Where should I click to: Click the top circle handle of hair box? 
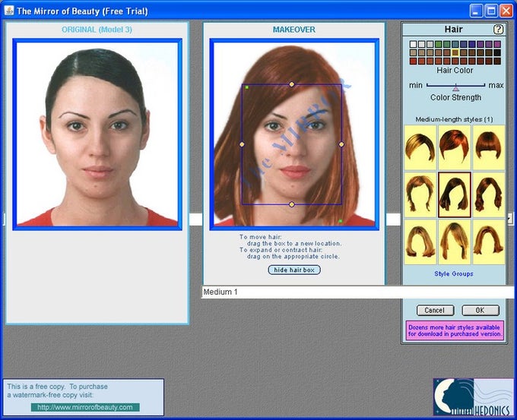(291, 84)
